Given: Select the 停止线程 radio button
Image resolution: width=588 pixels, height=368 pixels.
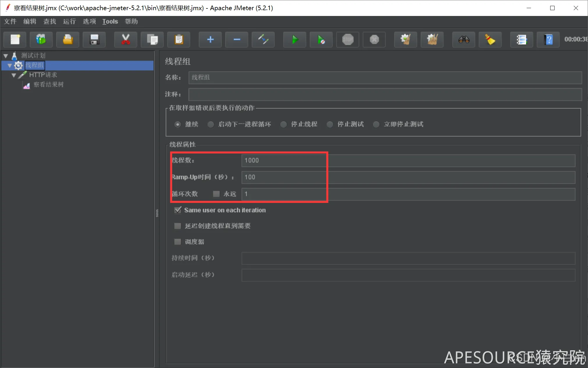Looking at the screenshot, I should pos(284,124).
